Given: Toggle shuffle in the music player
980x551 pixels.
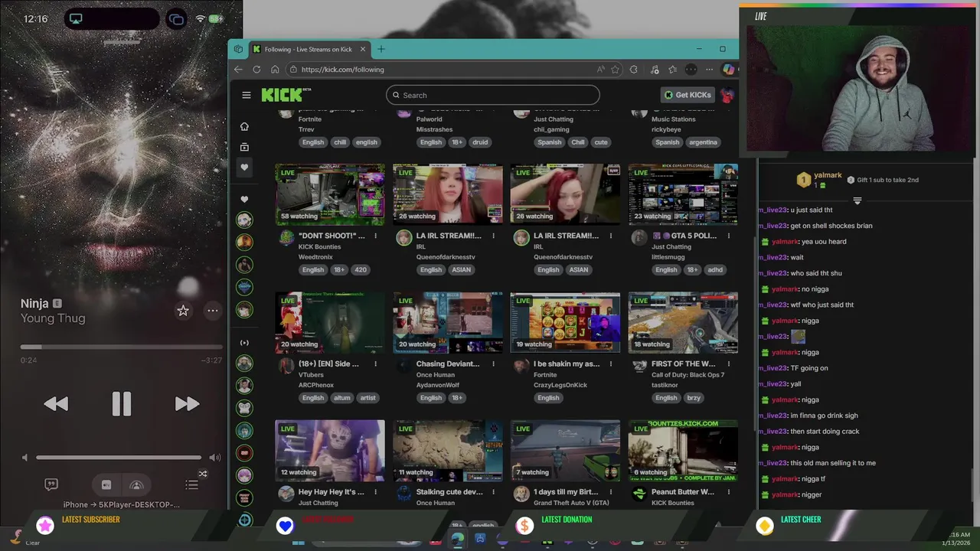Looking at the screenshot, I should (203, 474).
